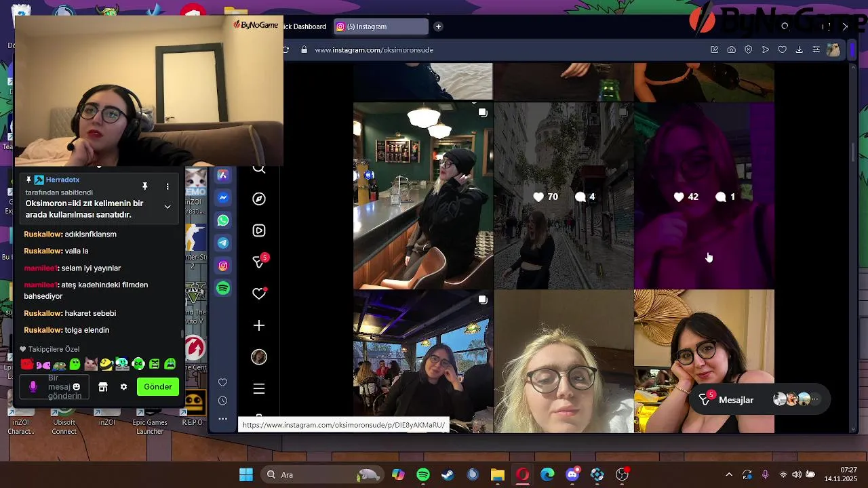This screenshot has height=488, width=868.
Task: Click Ruskallow username on 'valla la' message
Action: click(43, 251)
